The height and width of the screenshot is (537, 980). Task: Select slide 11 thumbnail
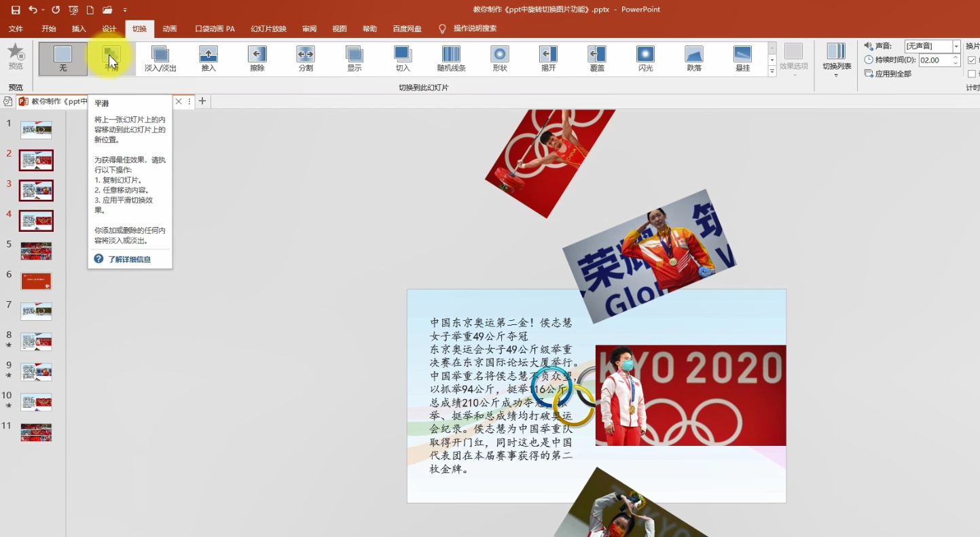pyautogui.click(x=36, y=432)
